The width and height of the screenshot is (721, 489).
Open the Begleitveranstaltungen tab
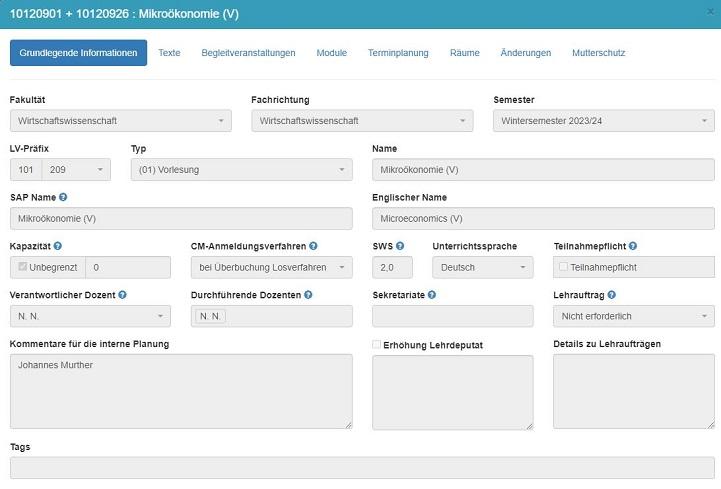click(248, 53)
